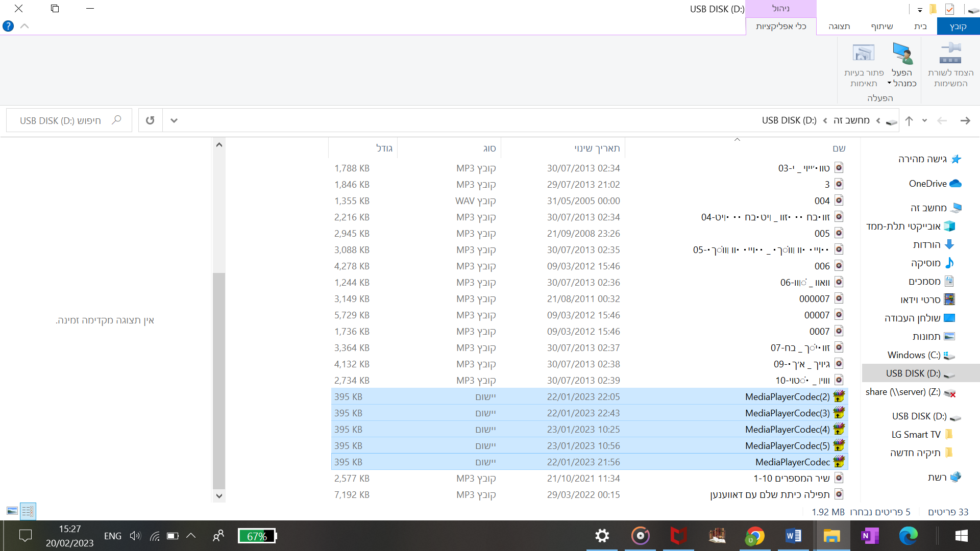Click the up-one-level arrow icon
This screenshot has height=551, width=980.
pyautogui.click(x=909, y=120)
